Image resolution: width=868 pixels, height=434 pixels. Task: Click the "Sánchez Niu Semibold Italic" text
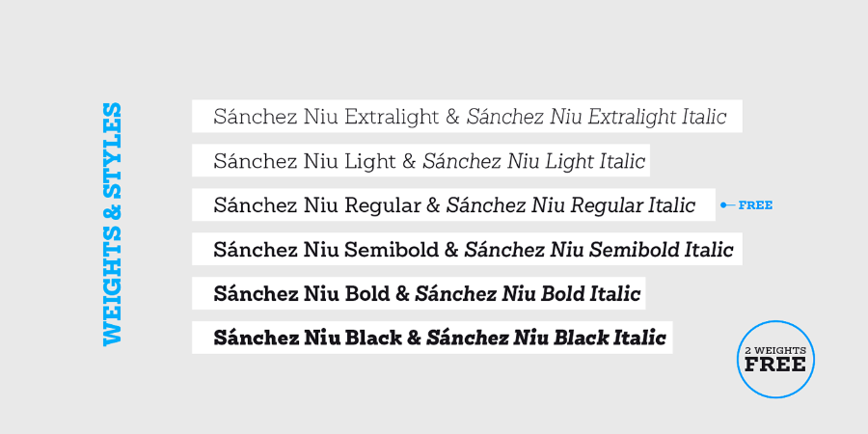coord(598,251)
